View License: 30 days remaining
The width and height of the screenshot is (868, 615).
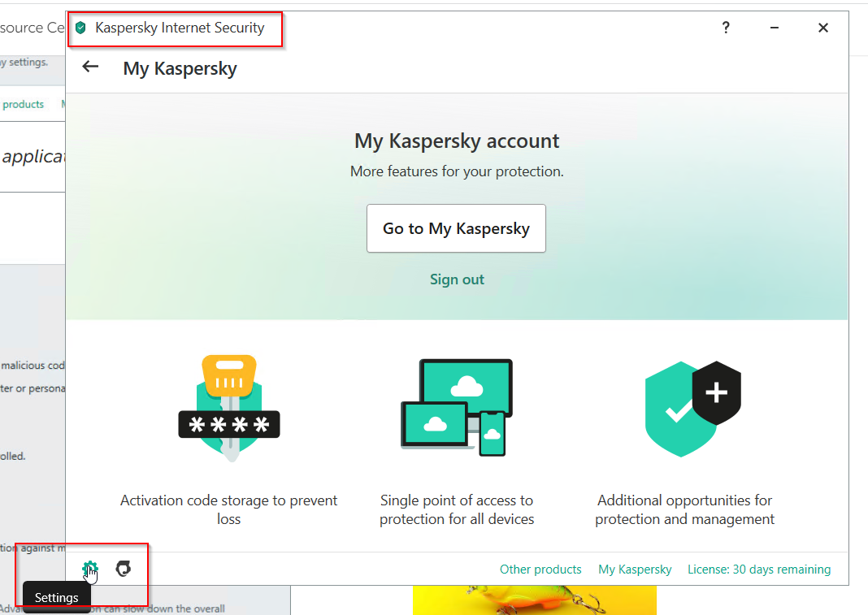759,569
